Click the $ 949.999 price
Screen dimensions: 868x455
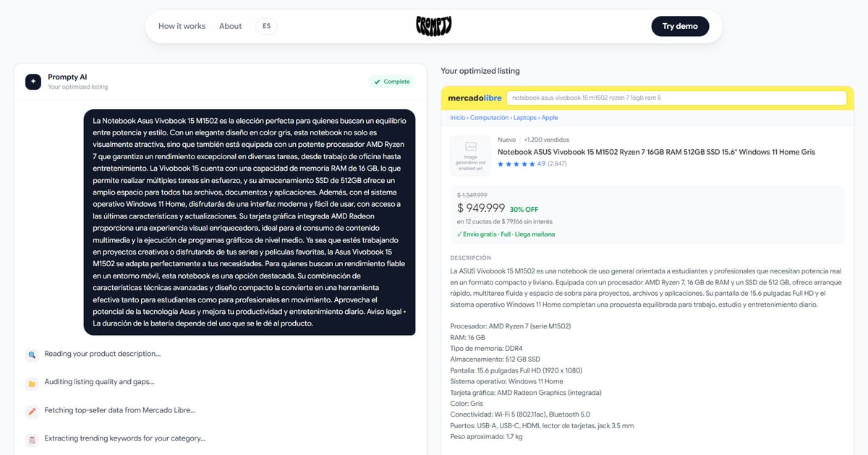(x=481, y=208)
